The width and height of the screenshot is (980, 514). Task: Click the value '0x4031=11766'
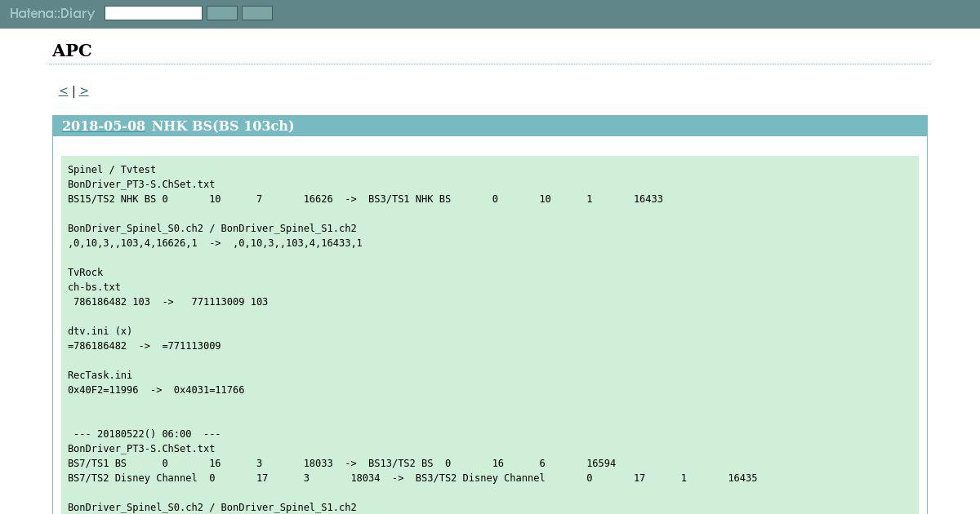209,390
